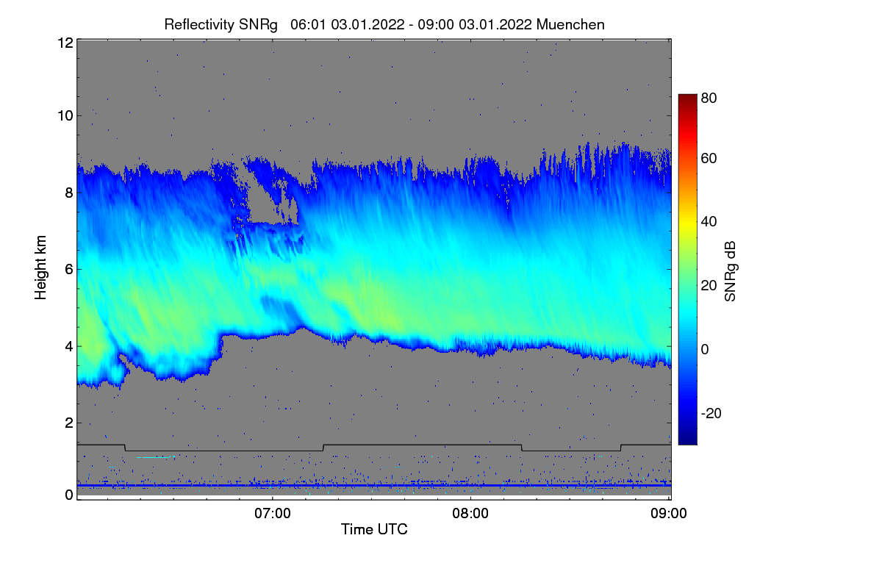Click the height tick label 12
This screenshot has width=882, height=588.
tap(65, 43)
